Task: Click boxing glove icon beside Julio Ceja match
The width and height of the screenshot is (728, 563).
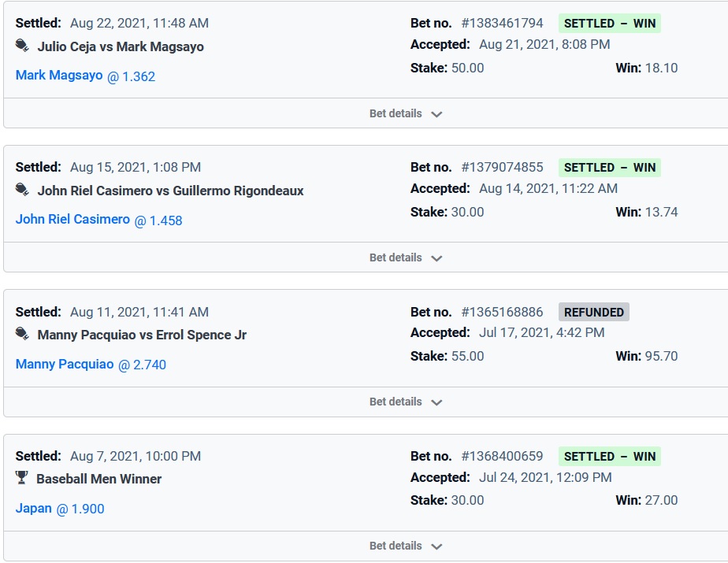Action: pos(22,46)
